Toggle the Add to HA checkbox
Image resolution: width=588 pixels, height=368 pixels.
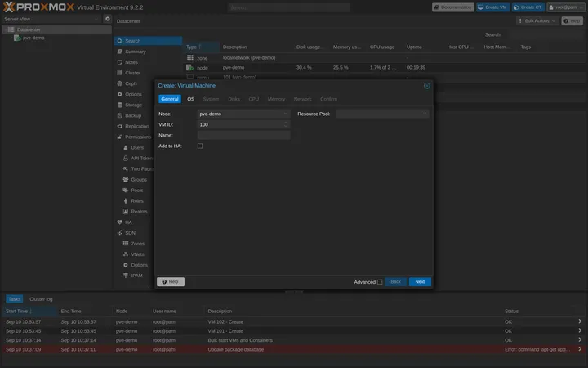[x=200, y=146]
